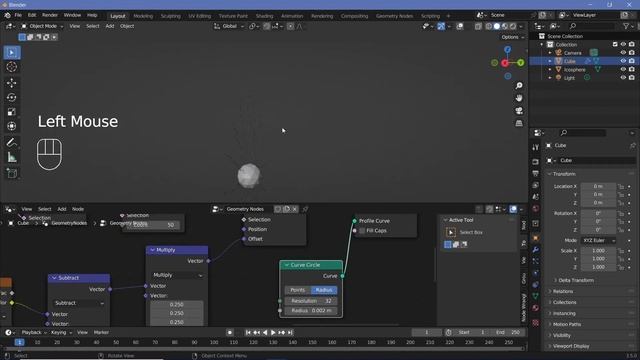Expand the Delta Transform panel

(576, 280)
